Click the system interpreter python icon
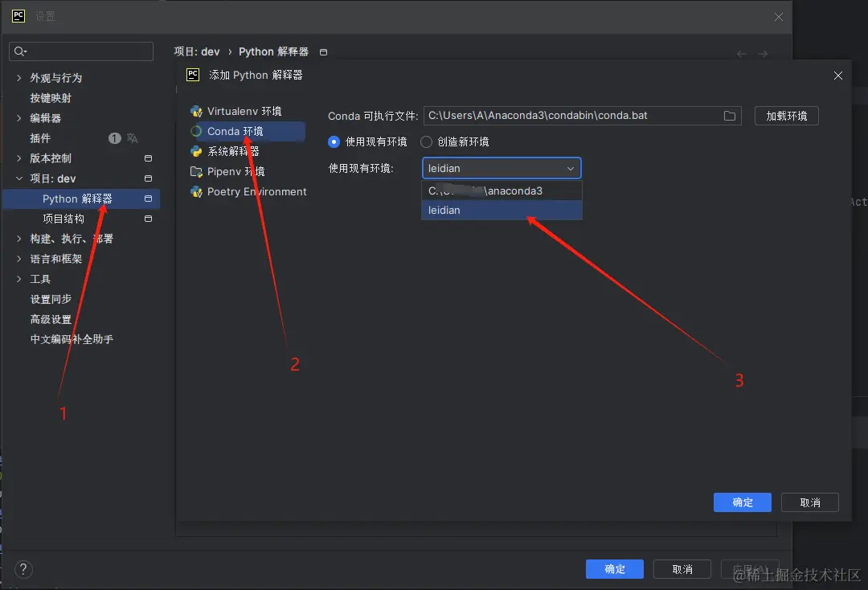Viewport: 868px width, 590px height. 196,152
